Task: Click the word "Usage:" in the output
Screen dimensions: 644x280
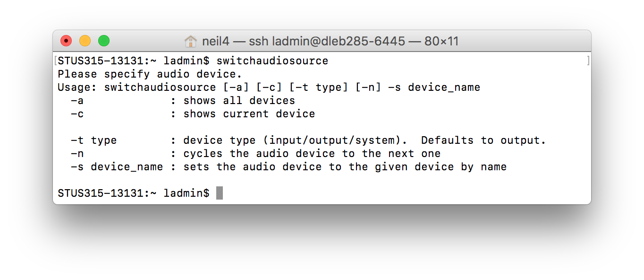Action: [77, 87]
